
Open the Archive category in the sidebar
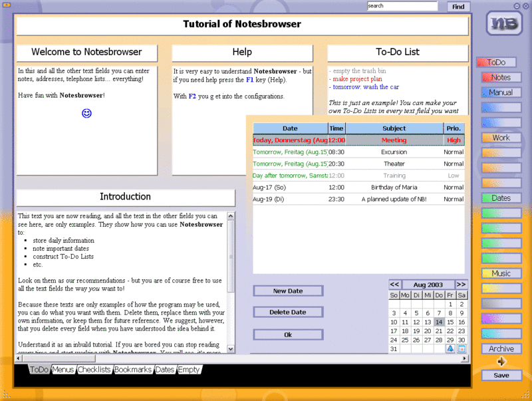tap(501, 348)
